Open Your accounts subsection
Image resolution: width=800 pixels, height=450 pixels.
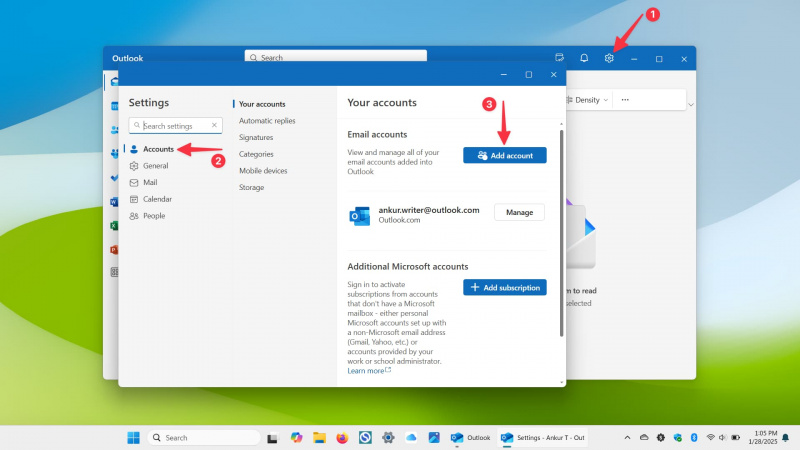[x=262, y=104]
